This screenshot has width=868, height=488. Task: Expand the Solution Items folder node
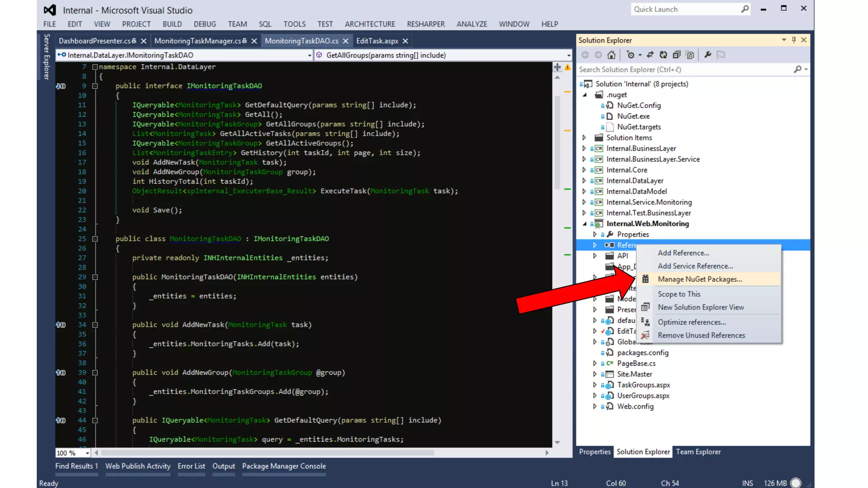point(584,137)
